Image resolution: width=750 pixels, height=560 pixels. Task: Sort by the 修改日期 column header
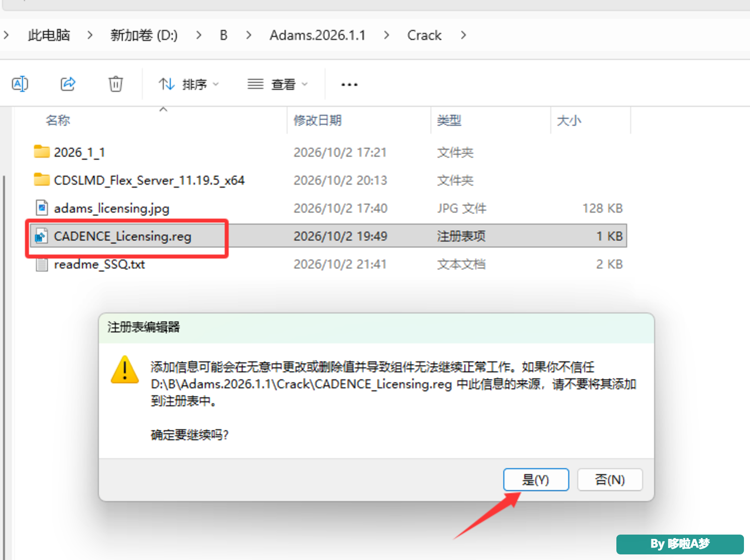click(317, 120)
